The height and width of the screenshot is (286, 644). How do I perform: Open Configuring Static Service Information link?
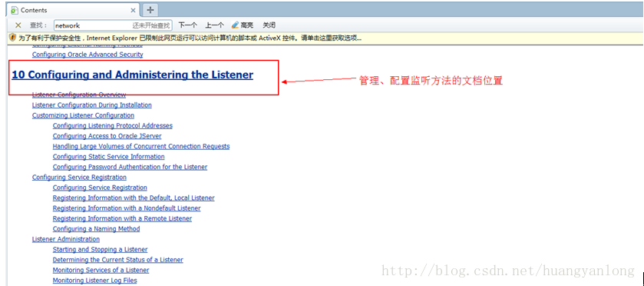pos(108,156)
